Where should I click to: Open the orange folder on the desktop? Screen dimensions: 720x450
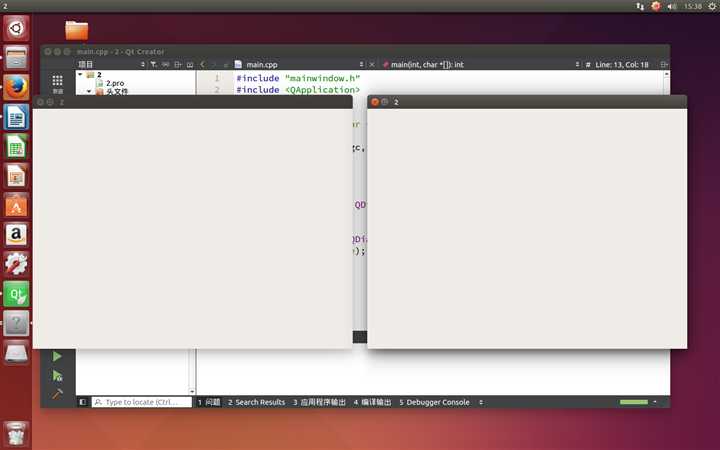77,31
